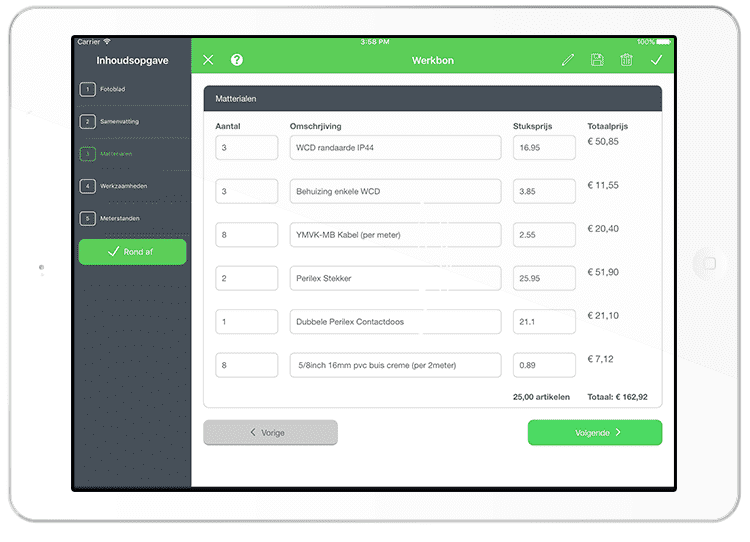Select the YMVK-MB Kabel description field

coord(395,235)
